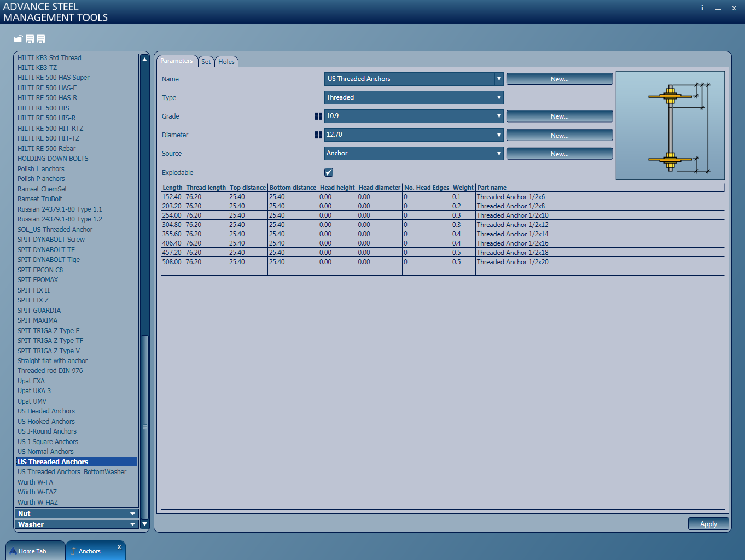Click the Head diameter column header
745x560 pixels.
(380, 188)
